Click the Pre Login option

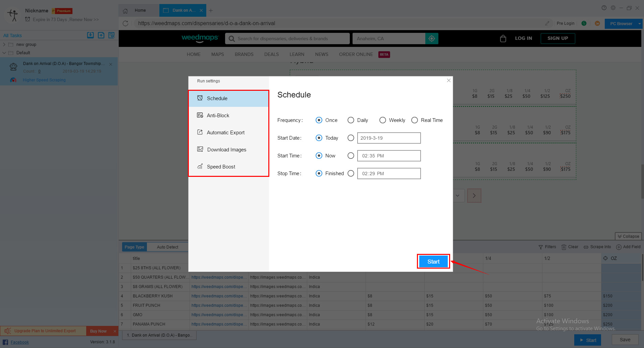[565, 23]
